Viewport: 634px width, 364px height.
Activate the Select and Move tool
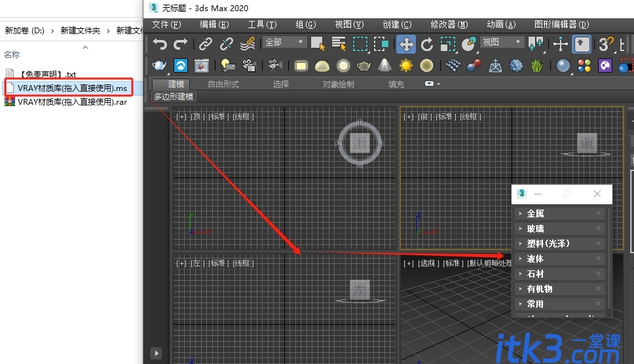coord(406,44)
